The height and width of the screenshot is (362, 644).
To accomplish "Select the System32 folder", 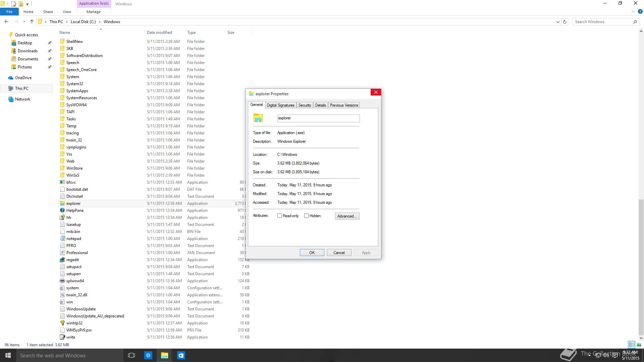I will (x=74, y=84).
